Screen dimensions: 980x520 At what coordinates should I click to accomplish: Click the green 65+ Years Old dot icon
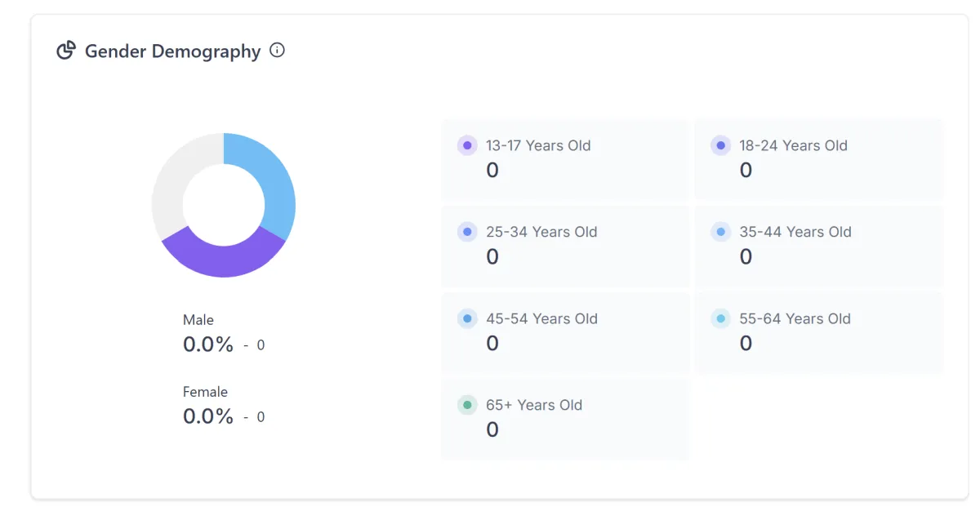tap(467, 406)
